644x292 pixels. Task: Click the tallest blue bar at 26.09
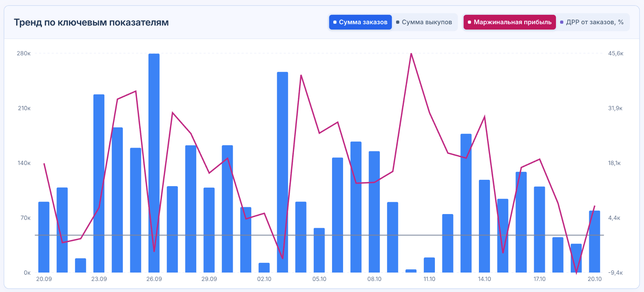(154, 163)
